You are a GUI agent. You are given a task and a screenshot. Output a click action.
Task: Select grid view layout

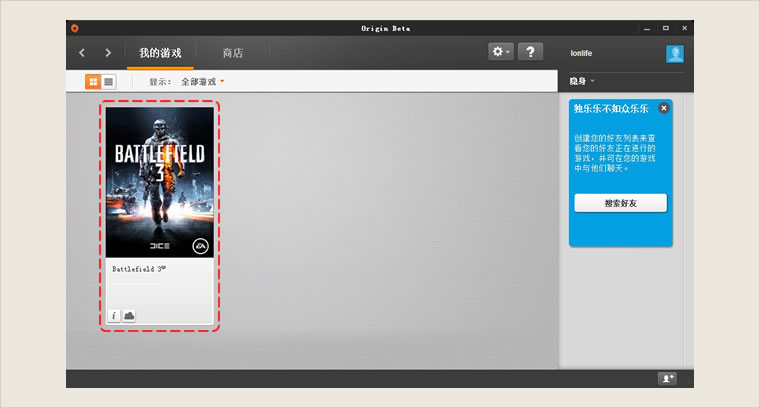coord(93,82)
